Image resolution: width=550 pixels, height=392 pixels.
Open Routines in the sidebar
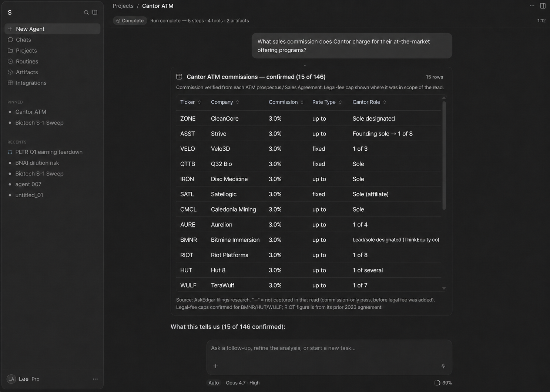coord(53,61)
